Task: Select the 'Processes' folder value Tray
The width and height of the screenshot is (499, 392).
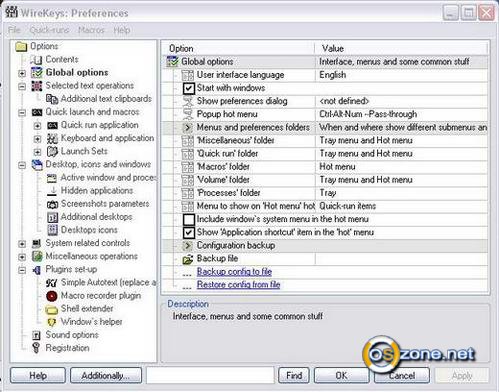Action: point(328,193)
